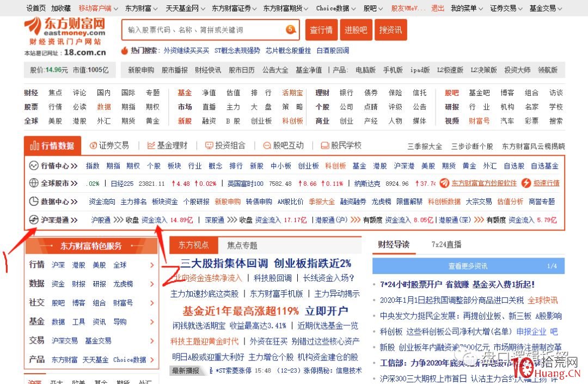Screen dimensions: 588x384
Task: Click the flame icon beside 热门搜索
Action: (125, 50)
